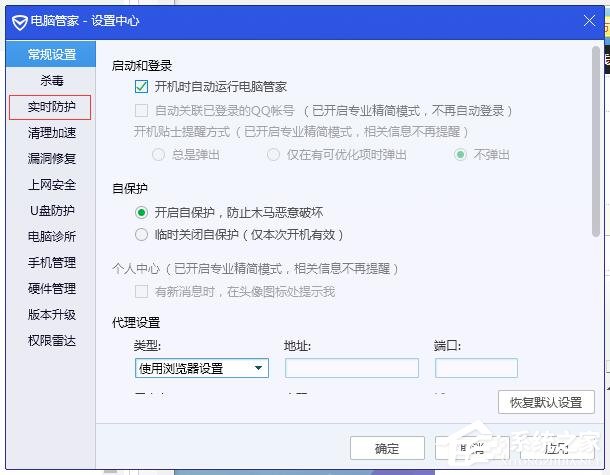Open the 类型 proxy dropdown
The image size is (610, 475).
click(202, 368)
